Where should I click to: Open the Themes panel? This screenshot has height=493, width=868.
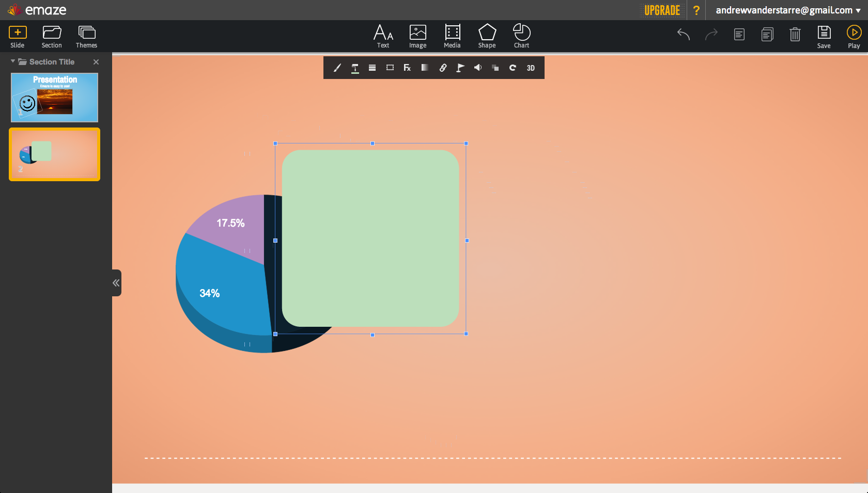point(86,37)
